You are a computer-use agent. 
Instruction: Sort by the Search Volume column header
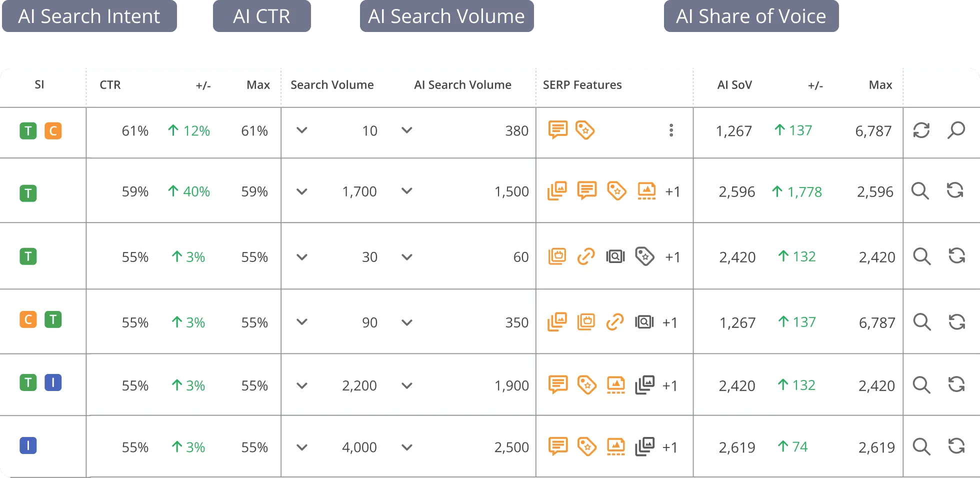332,85
